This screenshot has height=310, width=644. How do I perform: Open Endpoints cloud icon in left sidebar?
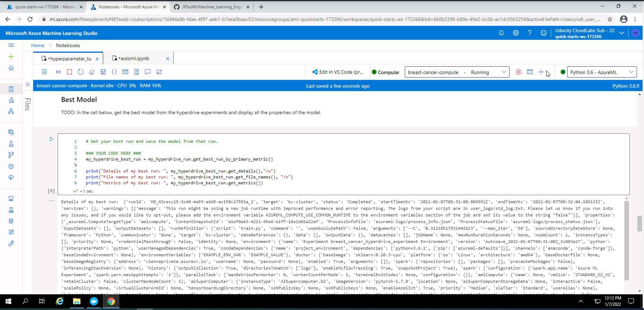click(x=11, y=177)
